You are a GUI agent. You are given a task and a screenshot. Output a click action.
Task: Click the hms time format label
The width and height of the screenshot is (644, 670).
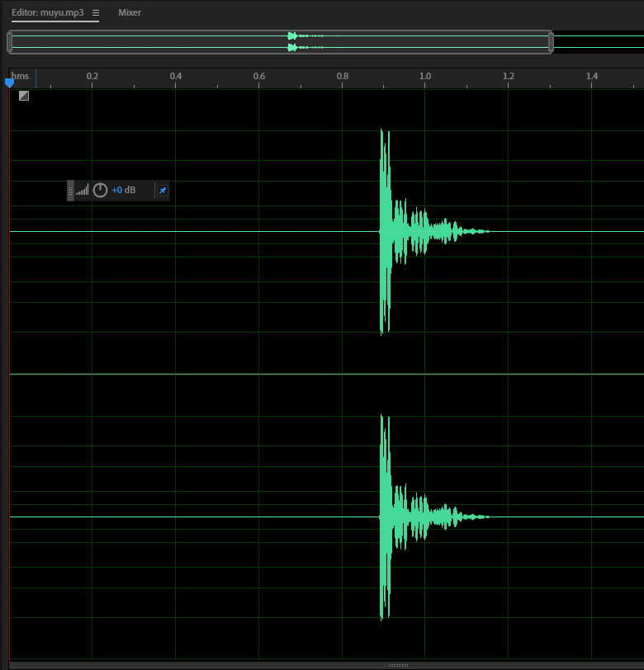21,77
